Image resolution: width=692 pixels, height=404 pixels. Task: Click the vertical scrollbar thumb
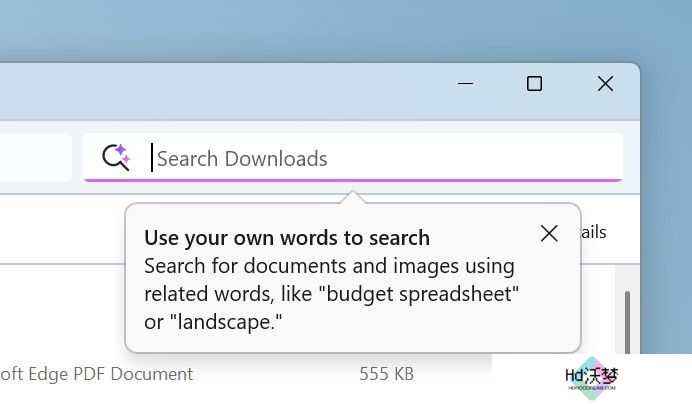(x=627, y=322)
